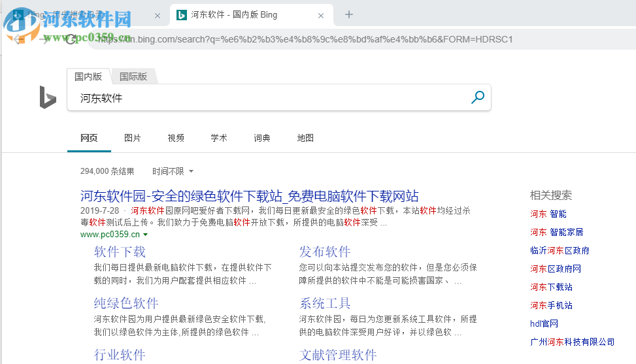Viewport: 636px width, 364px height.
Task: Click the Bing logo beside search box
Action: click(48, 97)
